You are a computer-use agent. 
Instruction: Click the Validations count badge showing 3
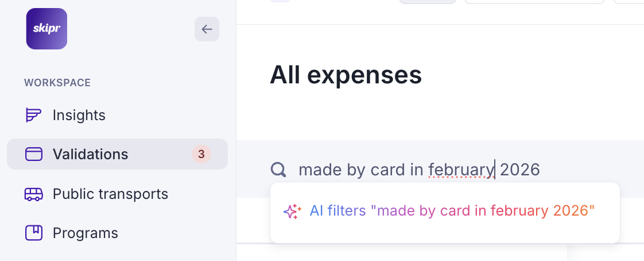point(201,154)
